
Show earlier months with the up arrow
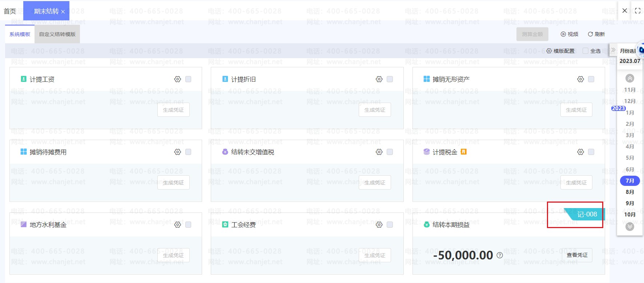(630, 78)
